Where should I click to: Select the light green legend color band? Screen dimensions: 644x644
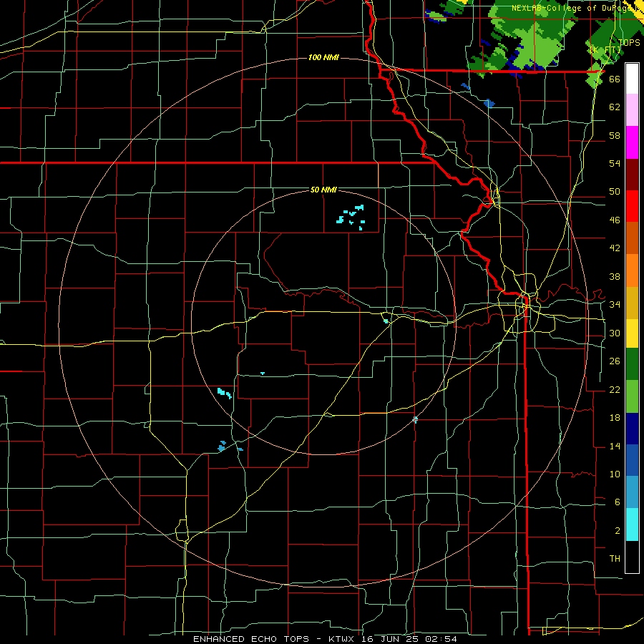point(632,396)
